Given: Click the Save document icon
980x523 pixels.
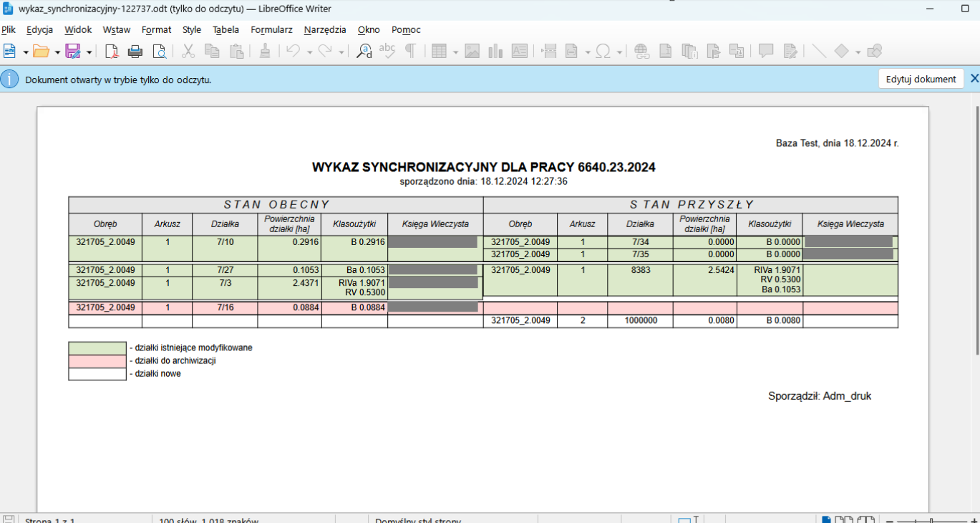Looking at the screenshot, I should coord(72,51).
